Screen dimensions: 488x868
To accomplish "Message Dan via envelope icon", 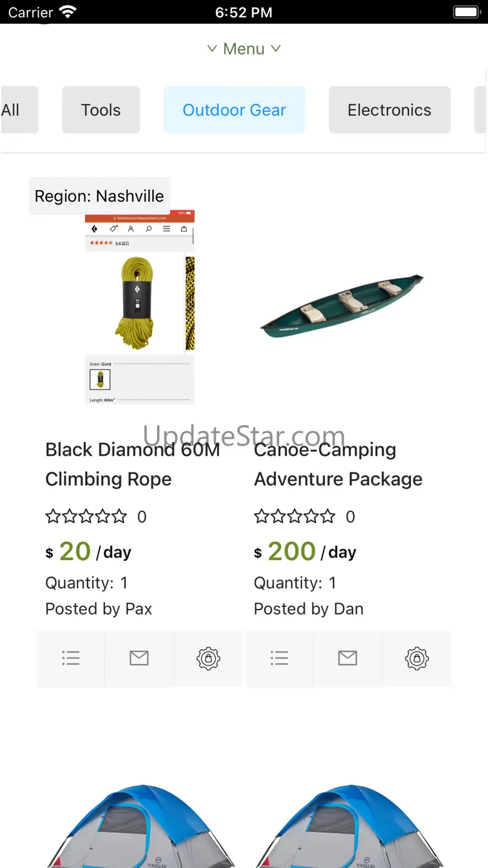I will tap(347, 658).
